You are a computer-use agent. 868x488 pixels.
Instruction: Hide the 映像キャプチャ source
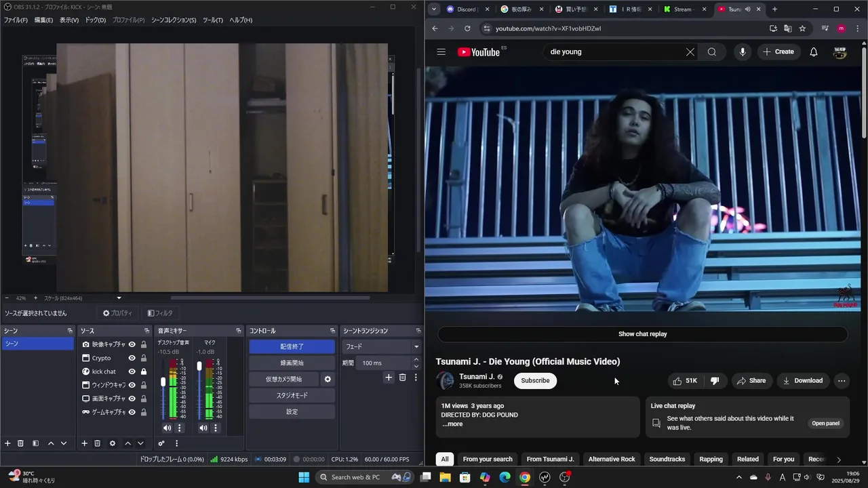[x=132, y=344]
